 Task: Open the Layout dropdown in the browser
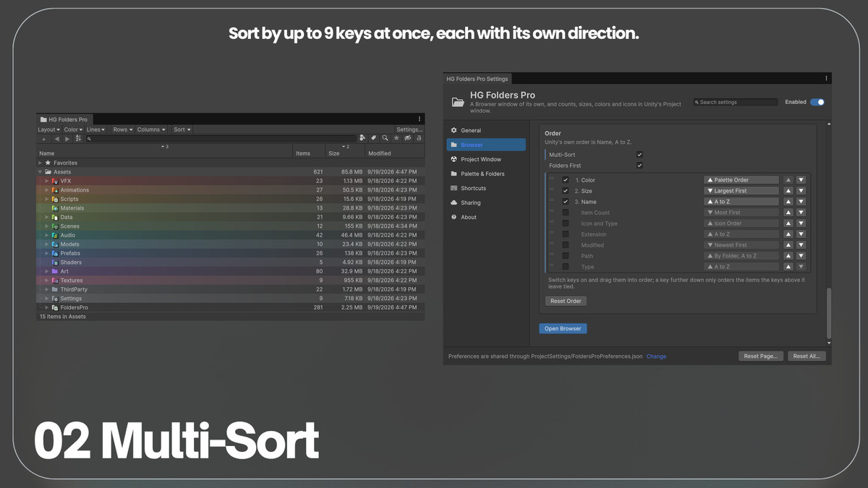point(49,129)
